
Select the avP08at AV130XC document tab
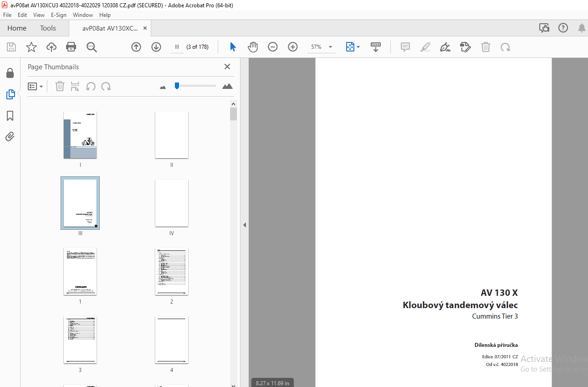coord(110,28)
